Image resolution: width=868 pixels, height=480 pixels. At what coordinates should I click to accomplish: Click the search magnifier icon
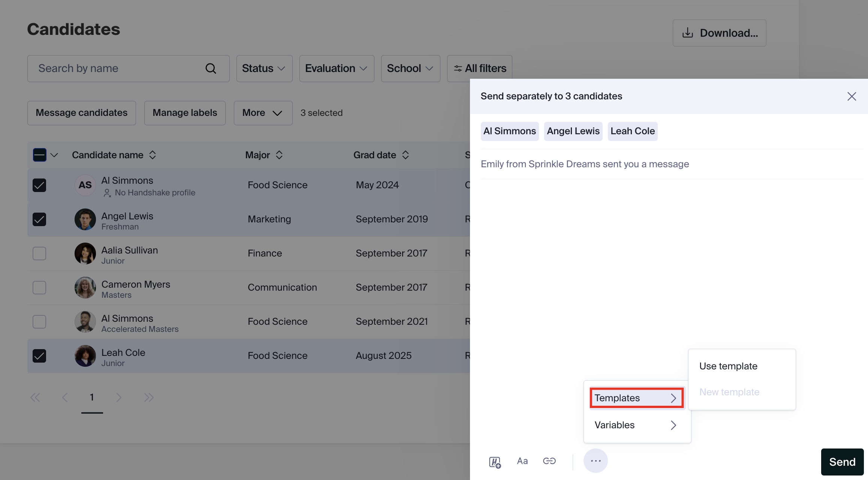point(211,69)
